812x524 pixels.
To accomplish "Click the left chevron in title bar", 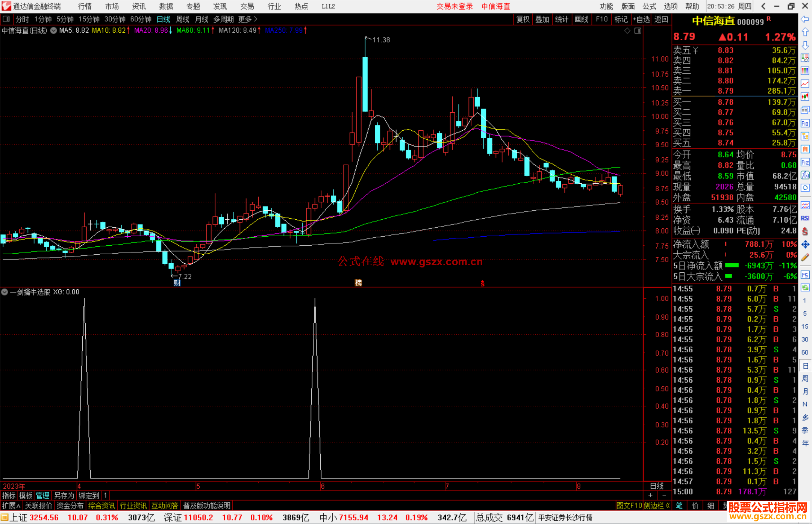I will coord(763,6).
